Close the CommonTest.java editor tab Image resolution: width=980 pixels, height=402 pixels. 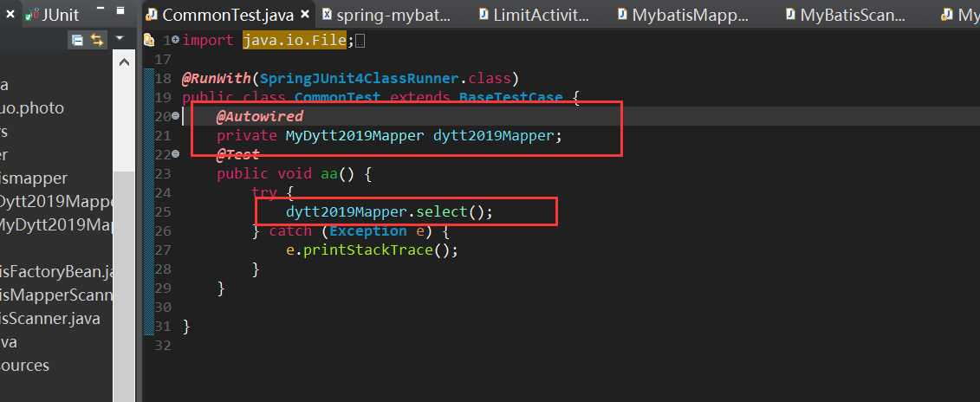(x=305, y=15)
